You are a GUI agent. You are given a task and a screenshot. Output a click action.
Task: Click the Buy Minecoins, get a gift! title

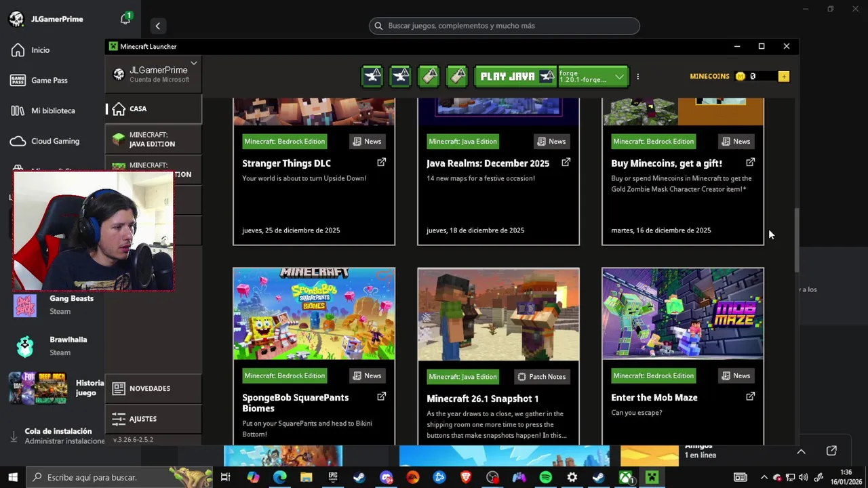point(667,163)
